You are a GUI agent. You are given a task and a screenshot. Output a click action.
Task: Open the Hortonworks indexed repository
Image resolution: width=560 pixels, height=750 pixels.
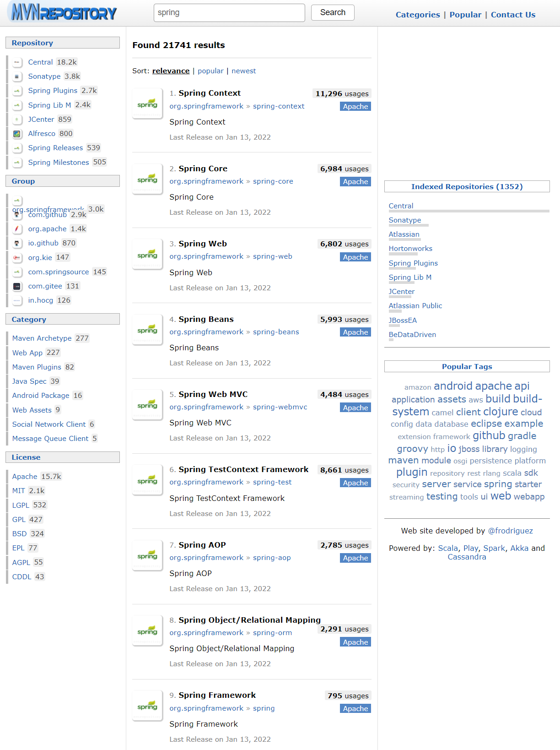click(410, 249)
